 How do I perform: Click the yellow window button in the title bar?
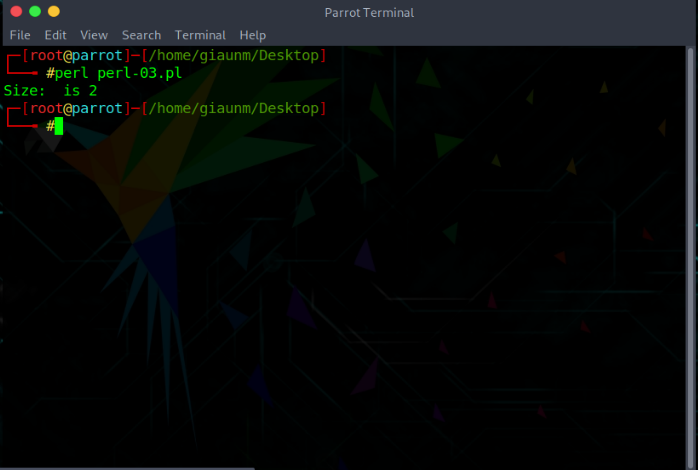pos(54,11)
